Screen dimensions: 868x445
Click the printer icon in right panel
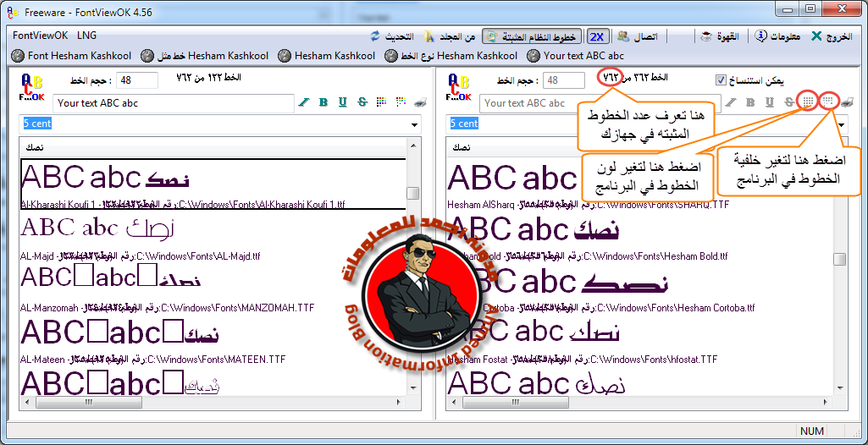847,102
